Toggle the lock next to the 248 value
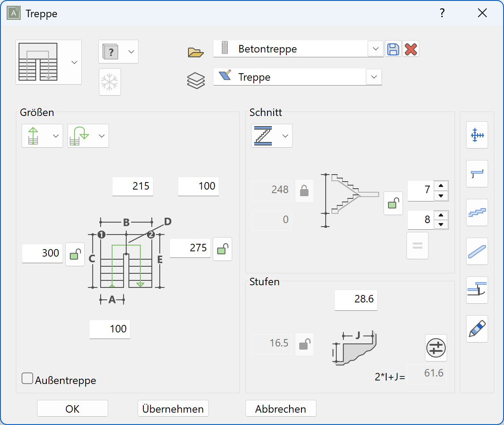This screenshot has width=504, height=425. click(x=304, y=190)
